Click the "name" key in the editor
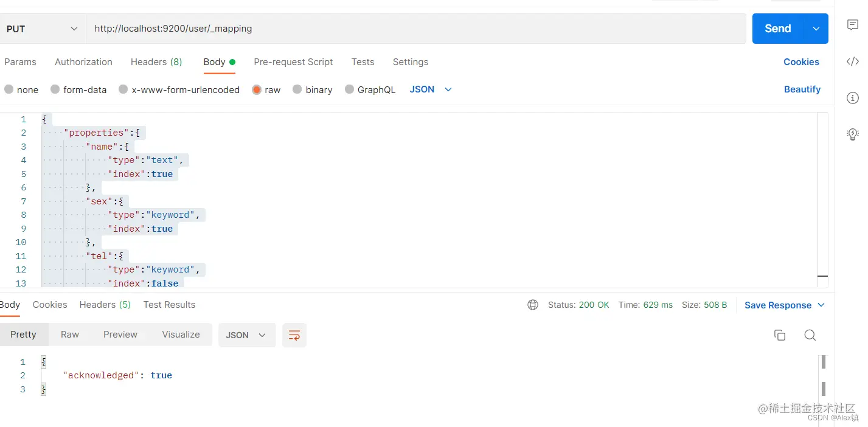Screen dimensions: 868x427 point(102,147)
